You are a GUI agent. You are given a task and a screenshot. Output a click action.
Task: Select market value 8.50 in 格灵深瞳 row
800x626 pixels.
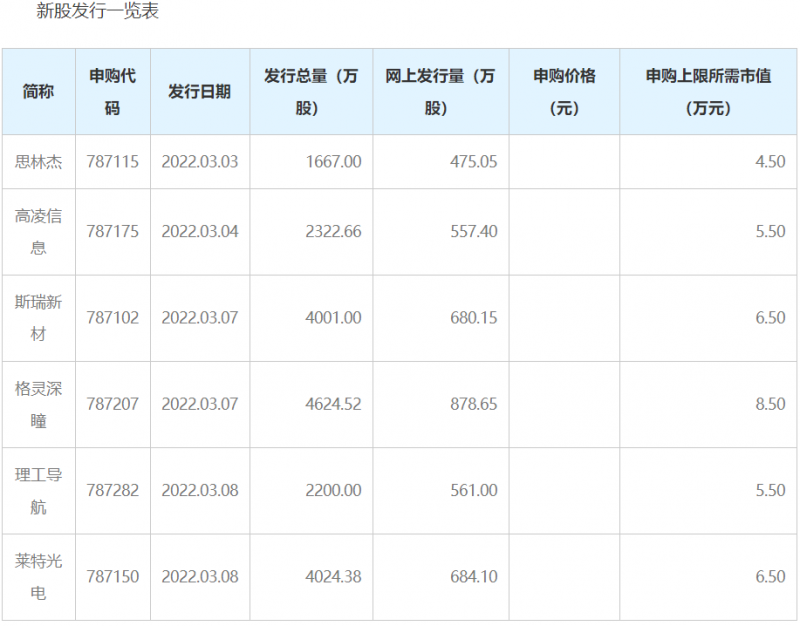pos(770,404)
